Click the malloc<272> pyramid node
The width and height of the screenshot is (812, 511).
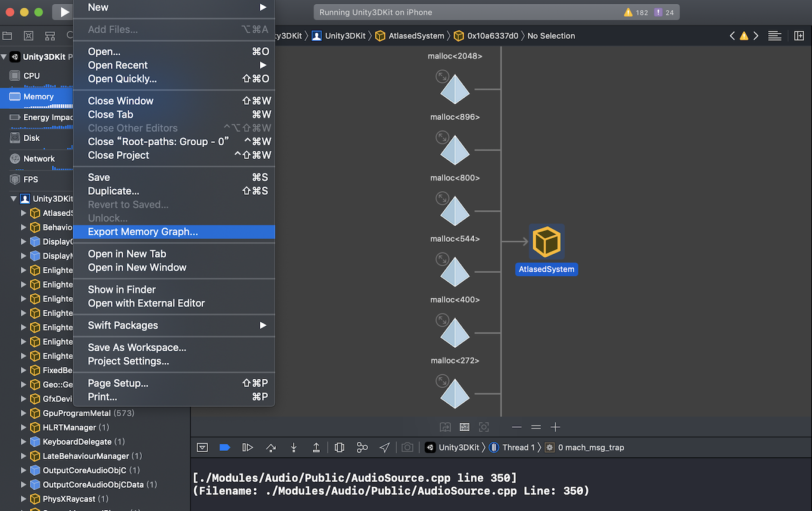pos(455,393)
